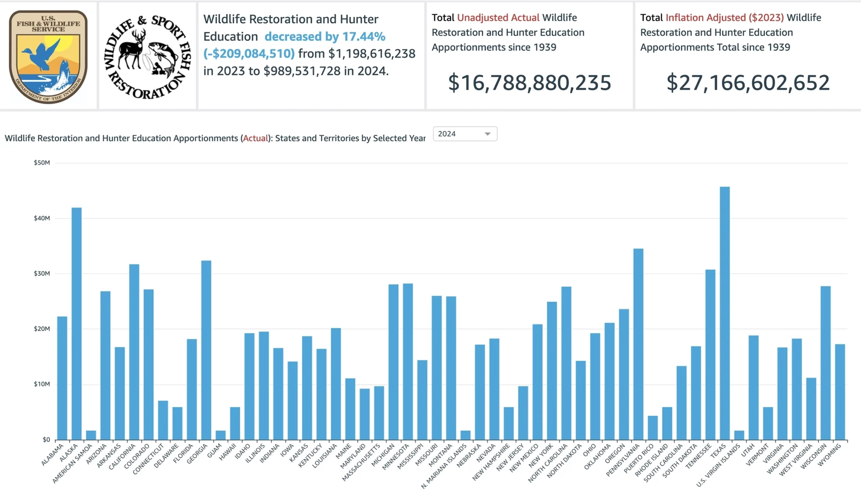The height and width of the screenshot is (504, 861).
Task: Select the Wisconsin bar in the chart
Action: pyautogui.click(x=826, y=363)
